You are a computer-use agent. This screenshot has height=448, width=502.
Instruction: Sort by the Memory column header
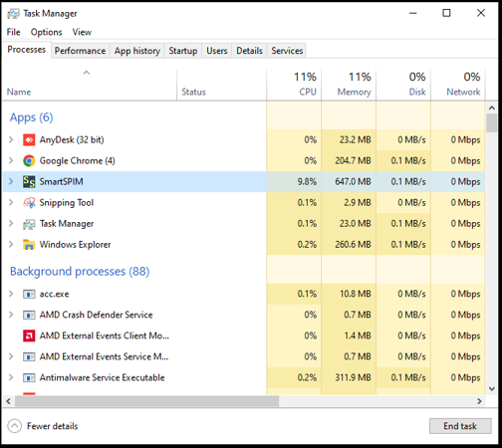[349, 85]
